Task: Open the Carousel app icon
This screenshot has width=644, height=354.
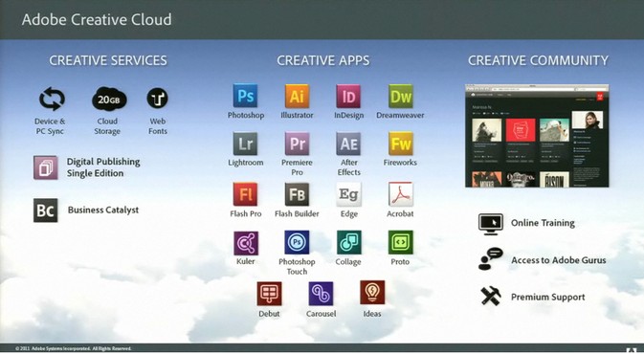Action: coord(321,293)
